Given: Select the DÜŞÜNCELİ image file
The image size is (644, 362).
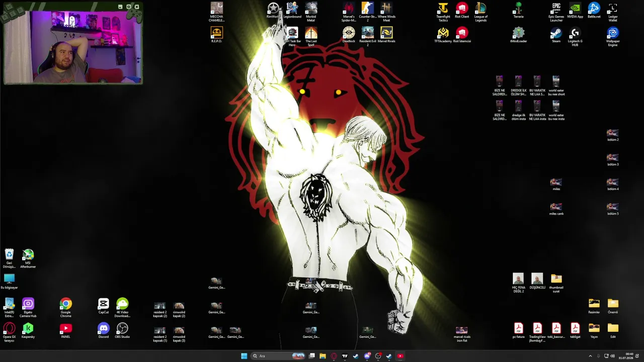Looking at the screenshot, I should click(537, 282).
